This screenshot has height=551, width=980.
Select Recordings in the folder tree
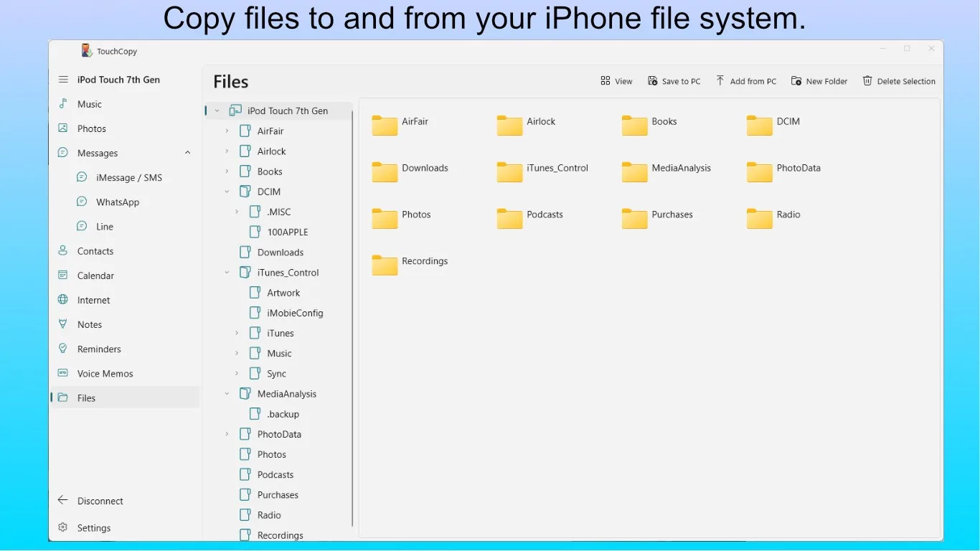280,534
